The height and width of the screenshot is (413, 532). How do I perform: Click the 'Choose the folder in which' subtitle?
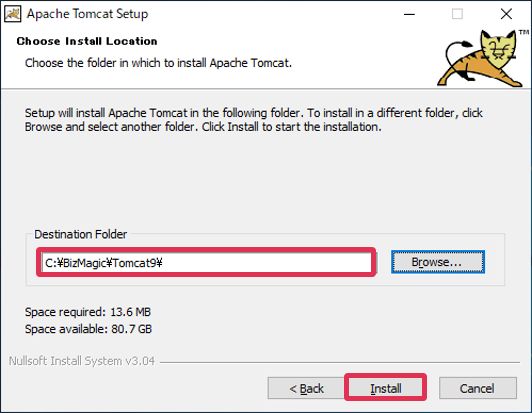[x=158, y=63]
